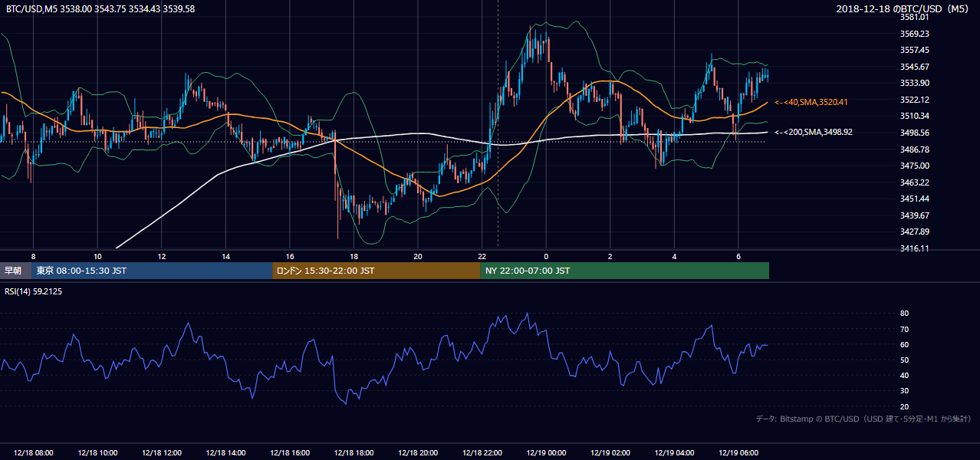
Task: Click the 12/19 02:00 date label
Action: pos(610,453)
